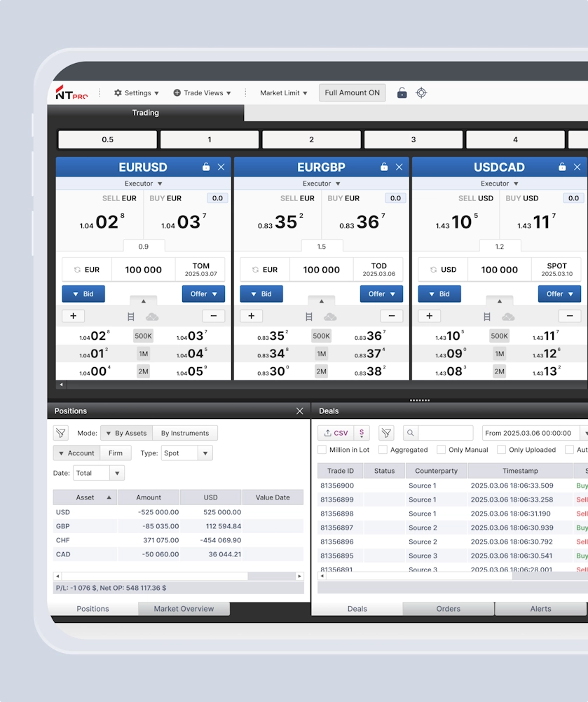The image size is (588, 702).
Task: Export deals using the CSV button
Action: click(x=336, y=433)
